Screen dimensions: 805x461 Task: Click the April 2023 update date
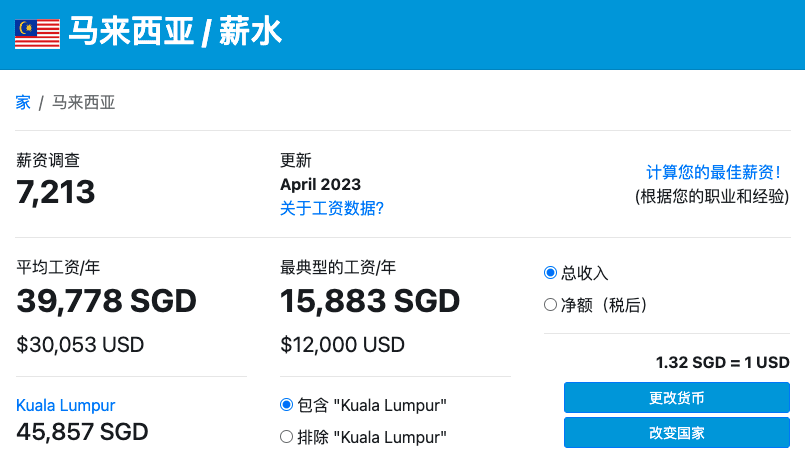point(320,184)
